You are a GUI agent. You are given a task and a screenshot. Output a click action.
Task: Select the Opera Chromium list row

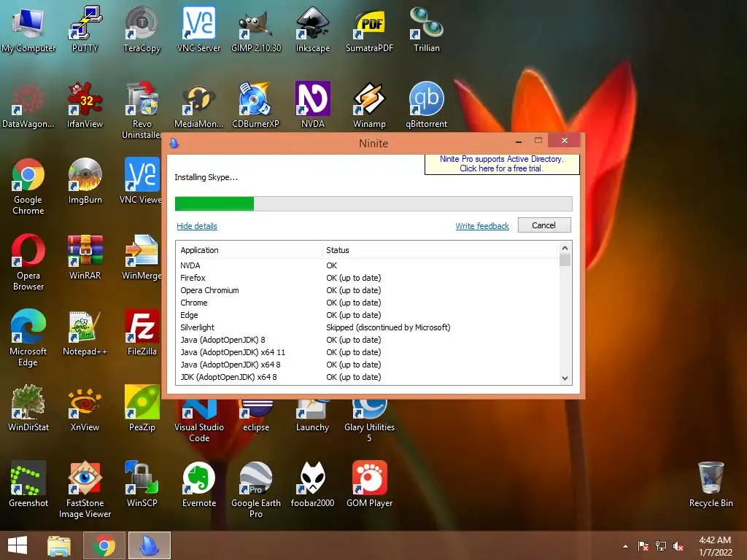point(367,290)
